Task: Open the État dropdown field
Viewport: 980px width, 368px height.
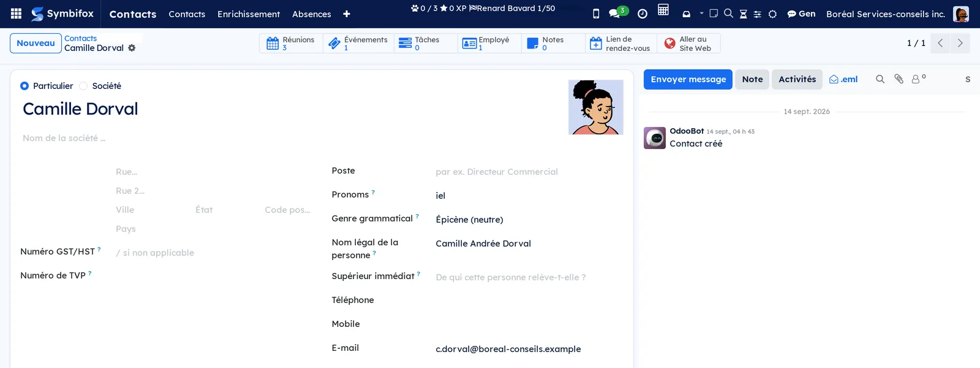Action: click(227, 210)
